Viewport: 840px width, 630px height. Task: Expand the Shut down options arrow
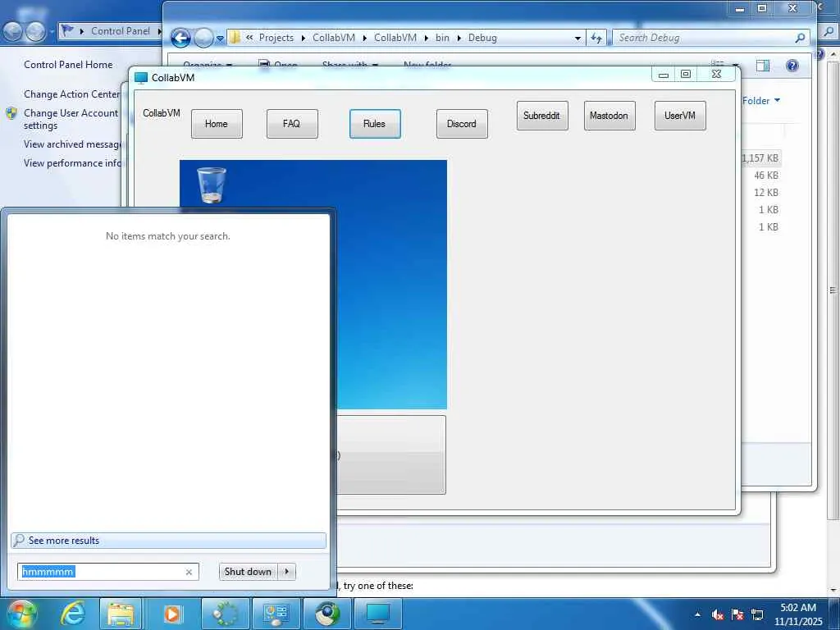coord(287,572)
